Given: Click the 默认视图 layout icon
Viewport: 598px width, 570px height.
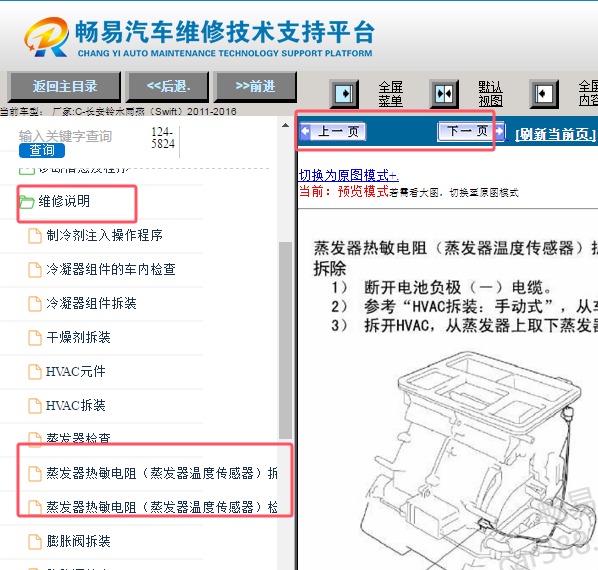Looking at the screenshot, I should click(x=444, y=93).
